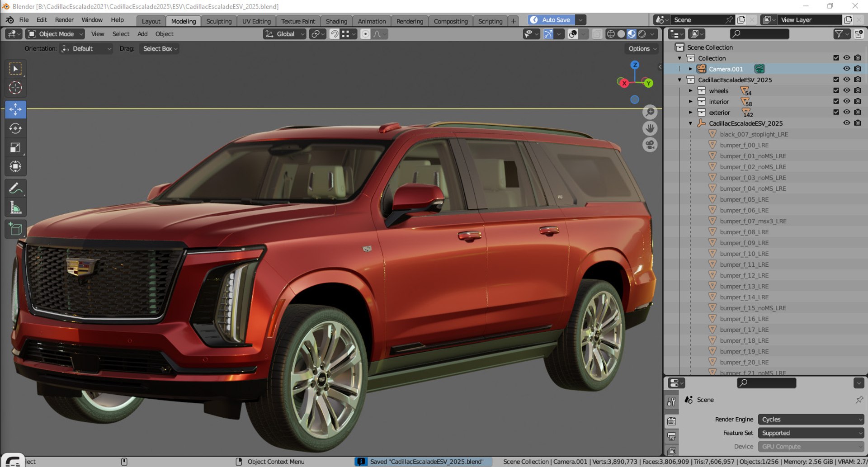Disable render for CadillacEscaladeESV_2025 armature row
Screen dimensions: 868x467
[858, 123]
